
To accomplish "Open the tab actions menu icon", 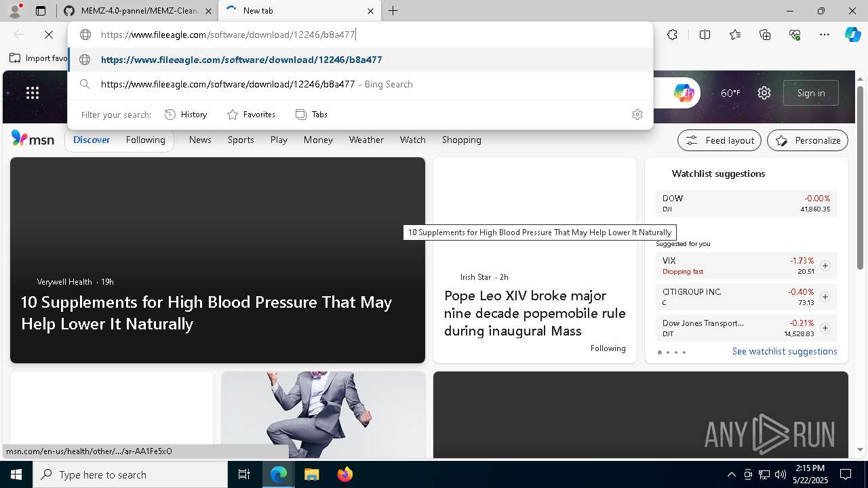I will 41,11.
